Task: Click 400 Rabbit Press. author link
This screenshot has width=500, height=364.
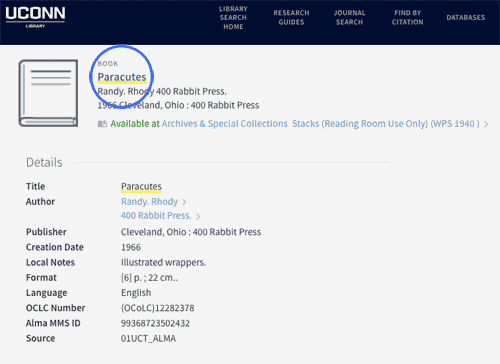Action: (156, 216)
